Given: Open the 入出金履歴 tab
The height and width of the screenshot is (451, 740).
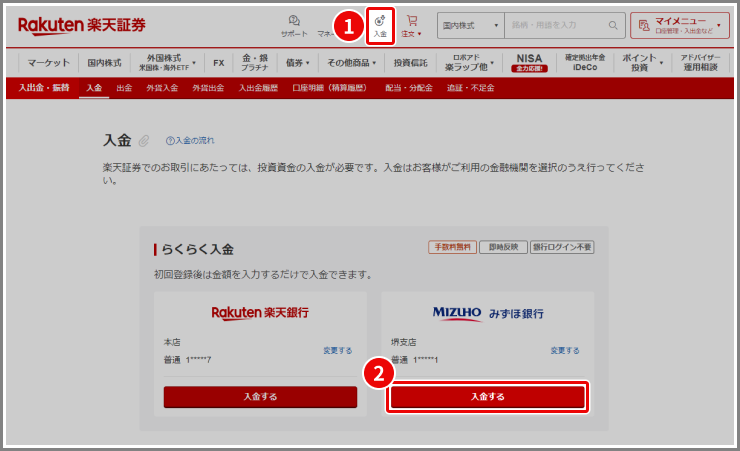Looking at the screenshot, I should (258, 88).
